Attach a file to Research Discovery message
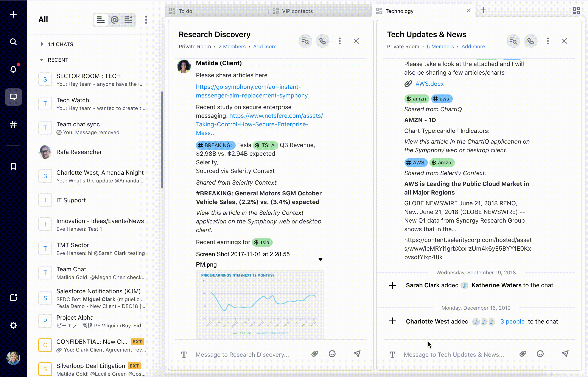Screen dimensions: 588x377 [x=315, y=354]
